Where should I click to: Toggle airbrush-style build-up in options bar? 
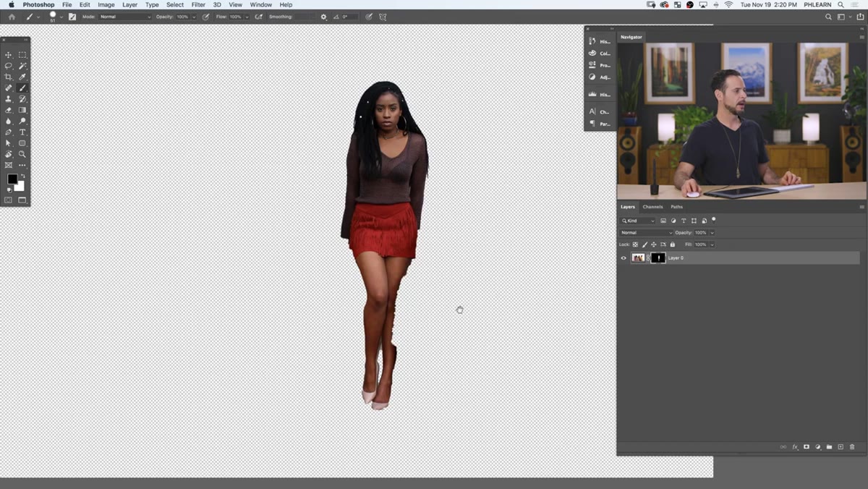point(259,17)
